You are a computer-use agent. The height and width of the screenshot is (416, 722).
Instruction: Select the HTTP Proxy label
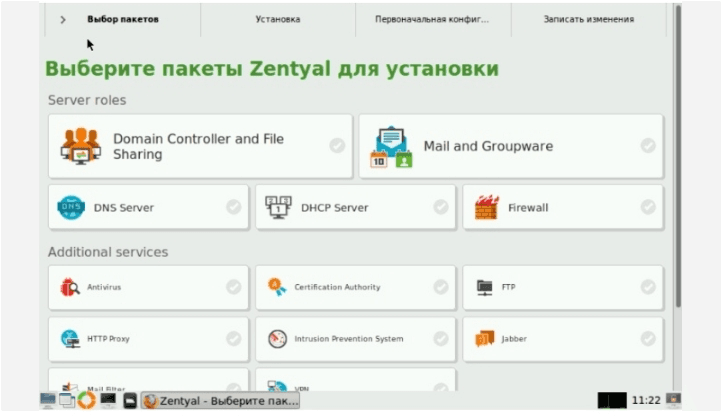[x=108, y=339]
